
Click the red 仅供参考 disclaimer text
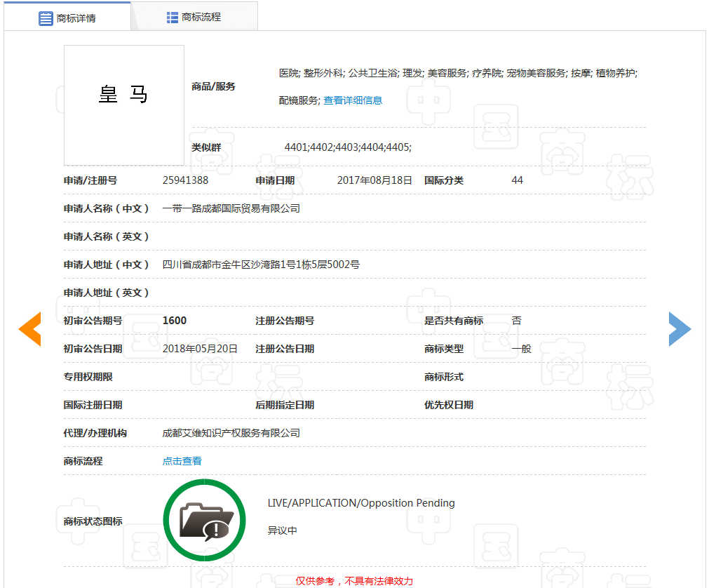[x=354, y=581]
